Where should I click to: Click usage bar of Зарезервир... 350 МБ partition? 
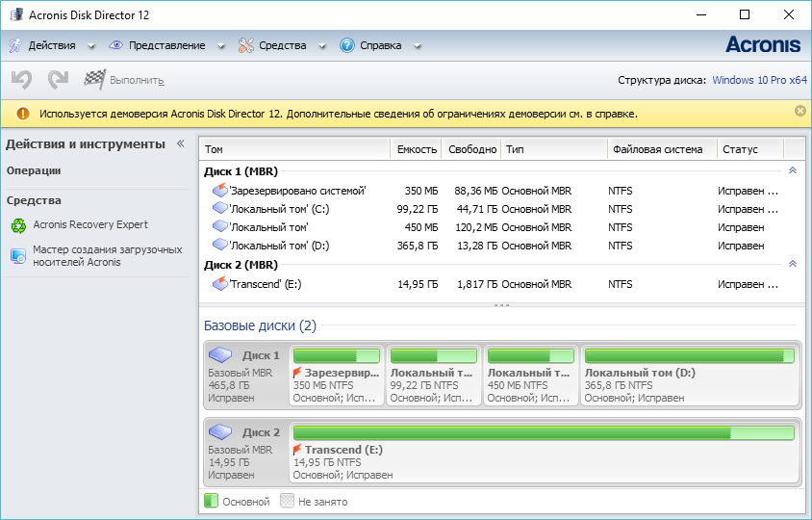(x=336, y=355)
